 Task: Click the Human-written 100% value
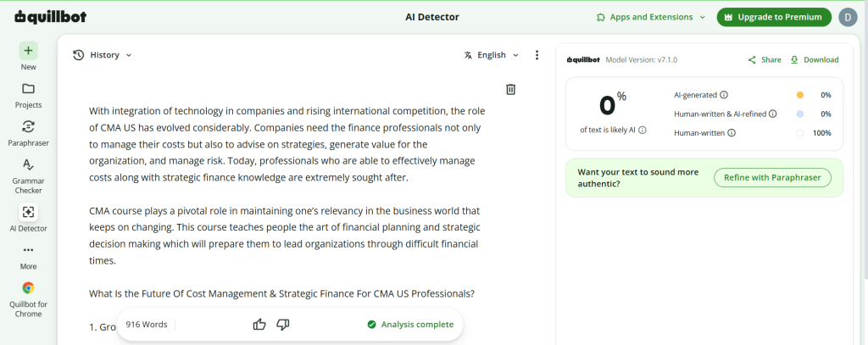pos(822,133)
